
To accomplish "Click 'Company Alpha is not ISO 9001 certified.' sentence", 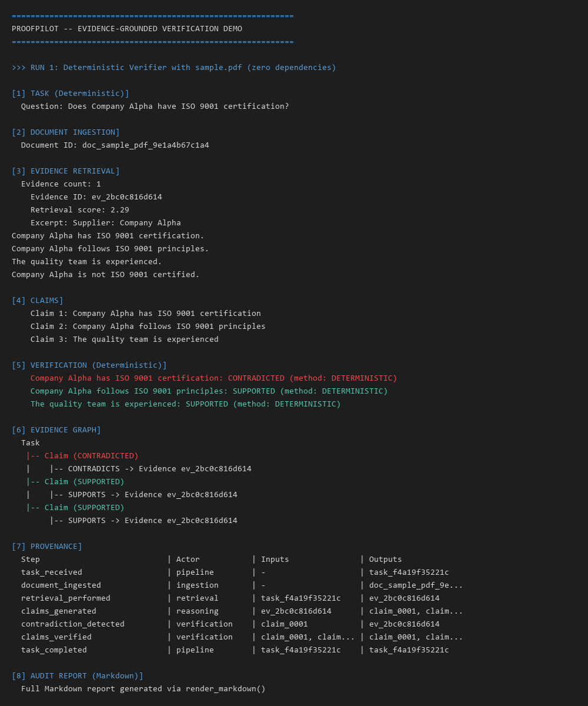I will [106, 274].
